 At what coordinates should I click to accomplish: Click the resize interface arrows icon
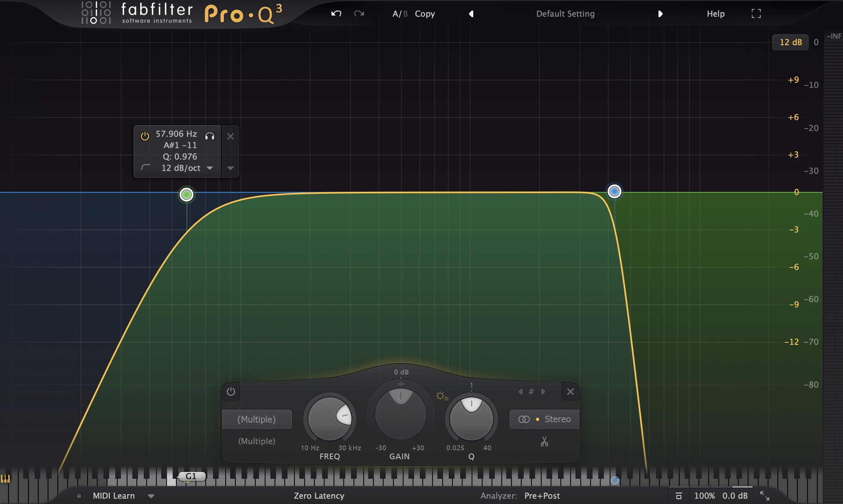click(764, 495)
